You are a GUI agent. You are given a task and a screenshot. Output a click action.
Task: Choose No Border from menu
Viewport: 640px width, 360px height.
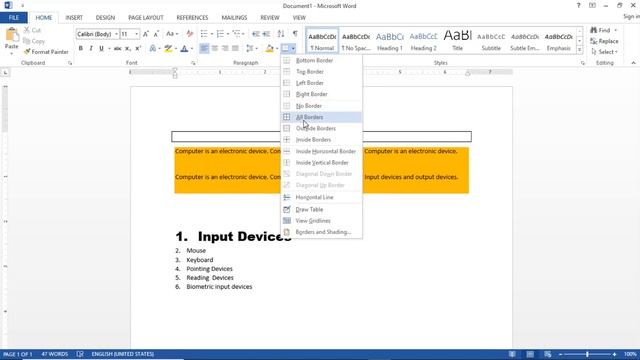[x=321, y=106]
